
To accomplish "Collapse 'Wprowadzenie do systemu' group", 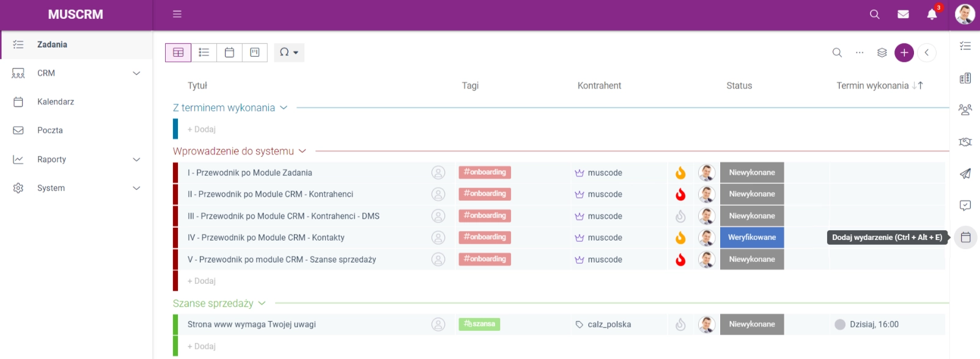I will (302, 151).
